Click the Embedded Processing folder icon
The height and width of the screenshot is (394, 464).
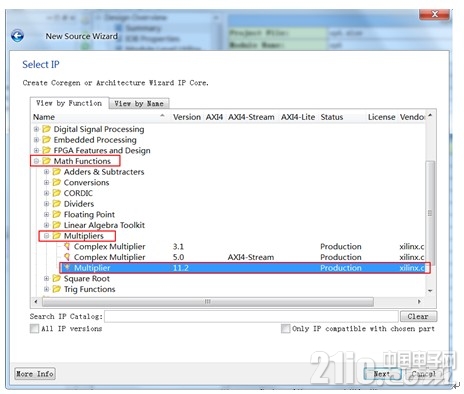[x=47, y=140]
